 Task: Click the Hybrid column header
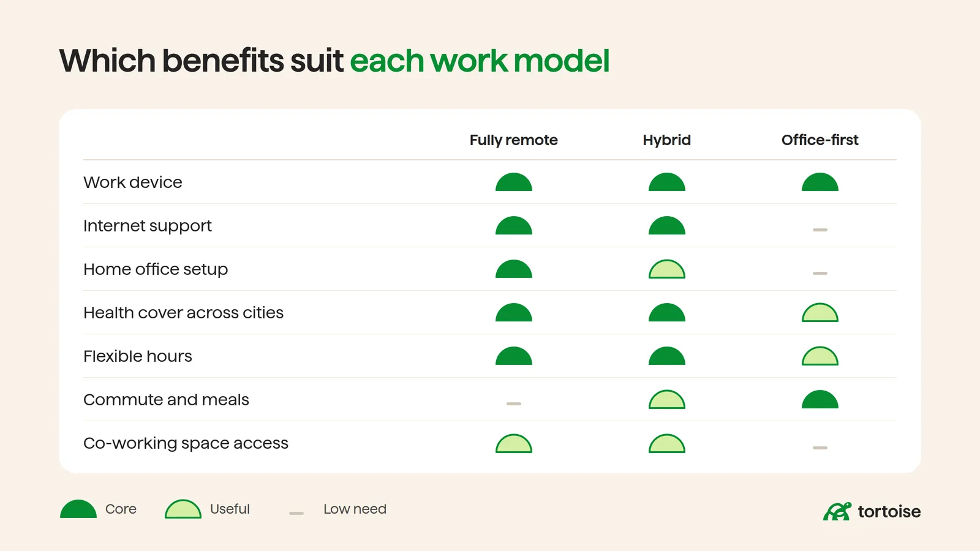click(667, 140)
